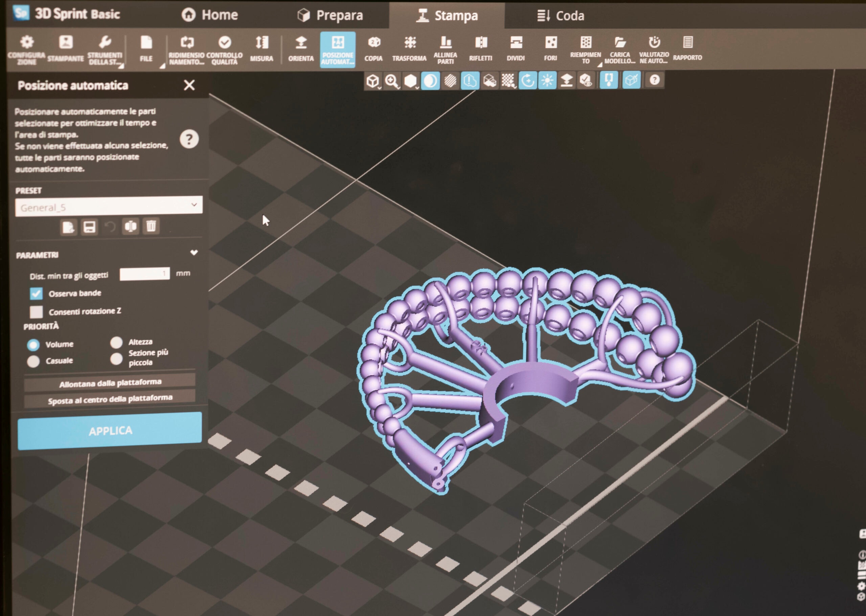Enable the Consenti rotazione Z checkbox
This screenshot has height=616, width=866.
37,312
